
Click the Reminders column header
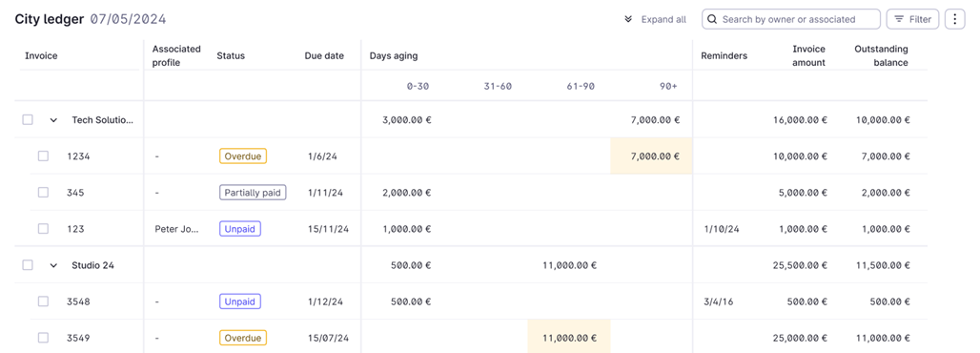pos(724,55)
